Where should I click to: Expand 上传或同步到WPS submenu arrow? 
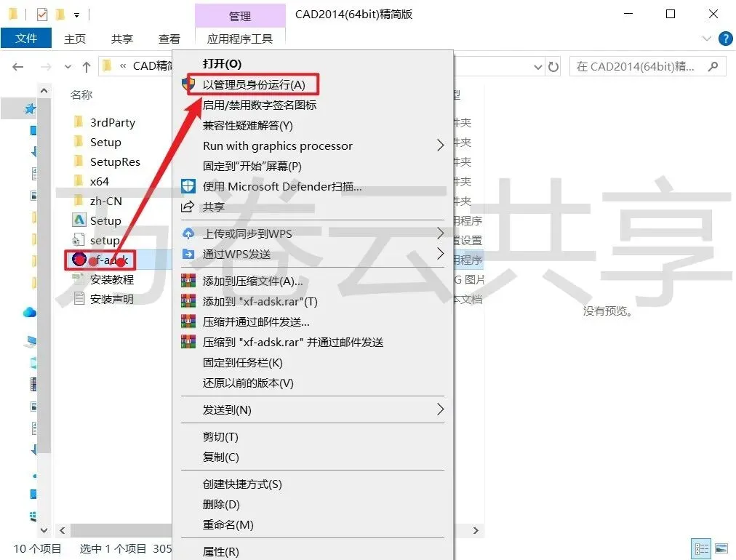pos(440,233)
